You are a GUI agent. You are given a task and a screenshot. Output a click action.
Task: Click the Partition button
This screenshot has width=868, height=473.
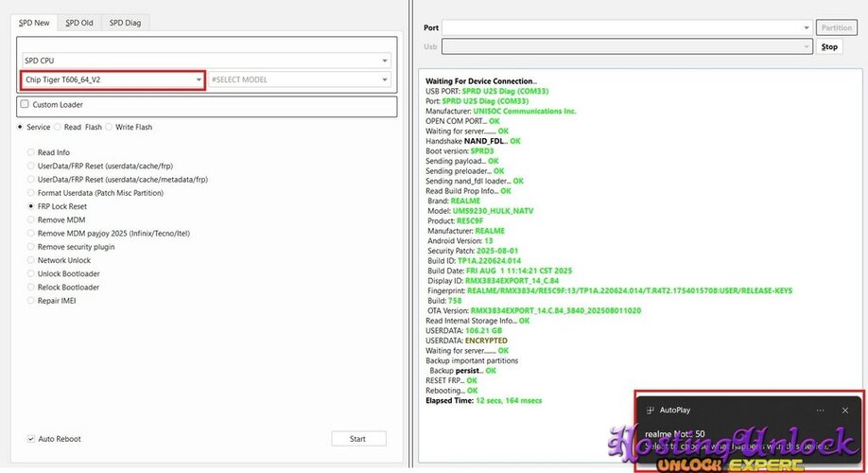(x=836, y=27)
